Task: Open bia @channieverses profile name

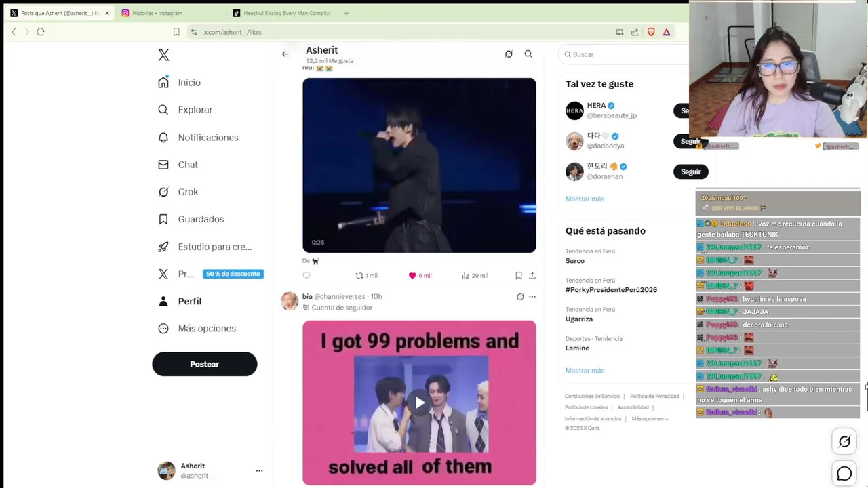Action: pyautogui.click(x=334, y=296)
